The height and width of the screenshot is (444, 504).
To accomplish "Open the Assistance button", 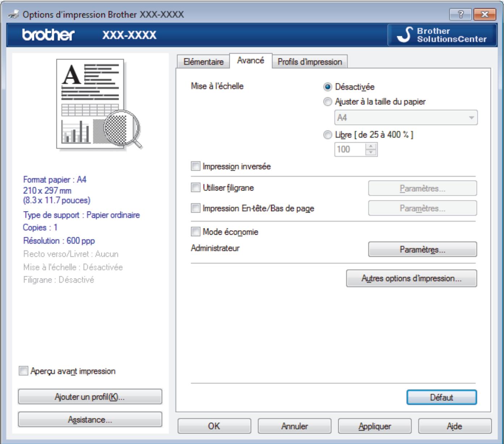I will click(90, 419).
